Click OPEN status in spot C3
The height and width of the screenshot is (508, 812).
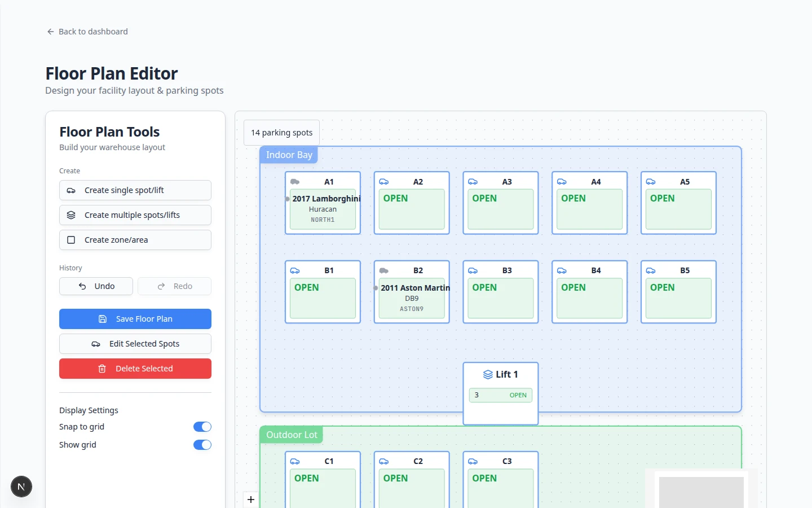(484, 478)
